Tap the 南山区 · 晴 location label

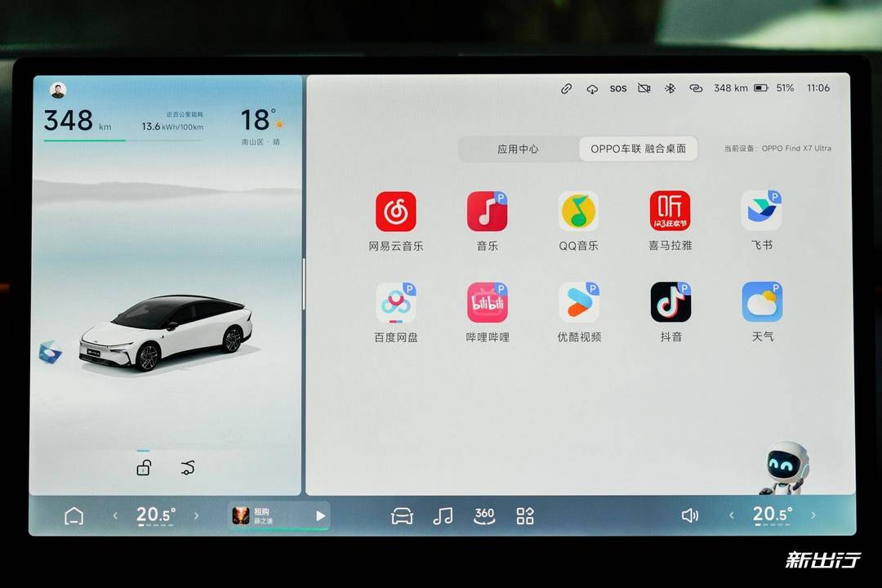pyautogui.click(x=261, y=142)
